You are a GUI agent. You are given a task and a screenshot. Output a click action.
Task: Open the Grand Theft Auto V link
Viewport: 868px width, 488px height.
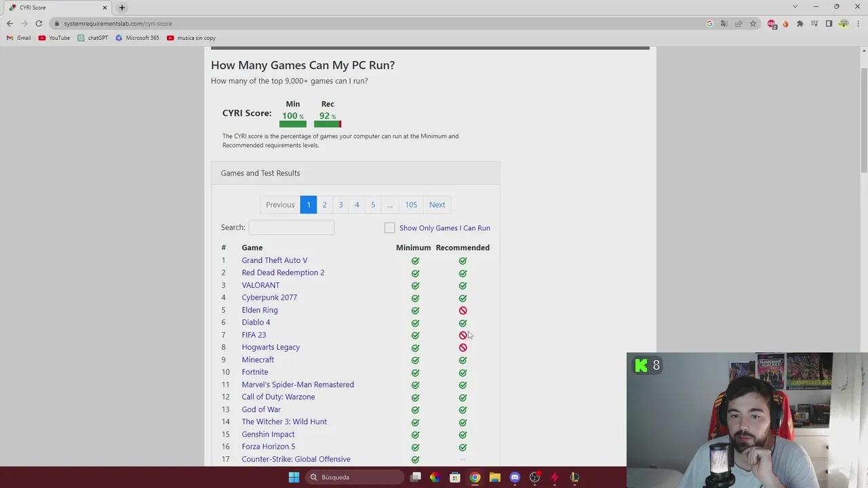pyautogui.click(x=275, y=260)
